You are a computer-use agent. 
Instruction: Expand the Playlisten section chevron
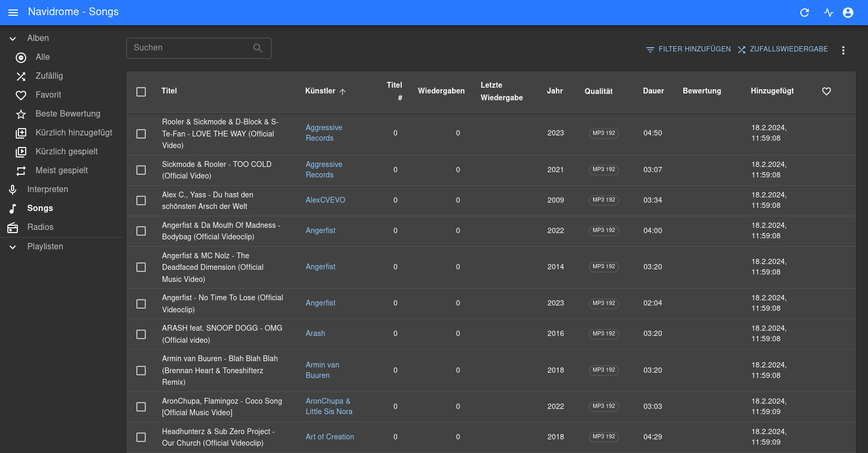click(x=13, y=247)
